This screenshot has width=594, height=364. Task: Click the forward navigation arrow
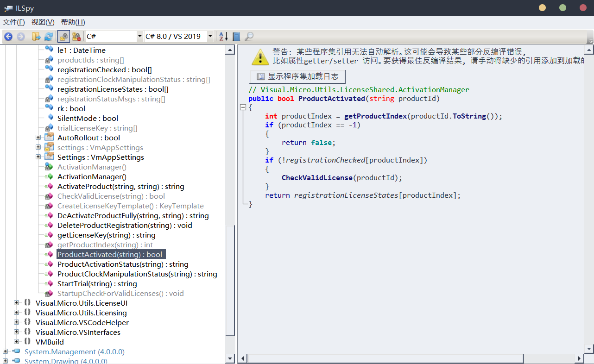[20, 36]
